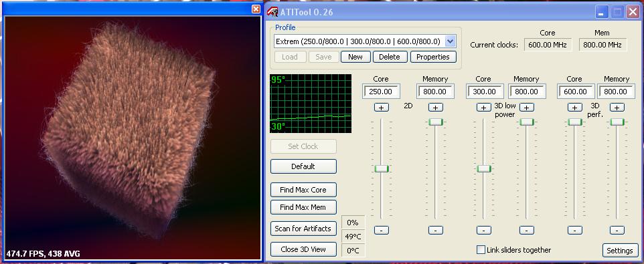Click the New profile button

pos(355,57)
